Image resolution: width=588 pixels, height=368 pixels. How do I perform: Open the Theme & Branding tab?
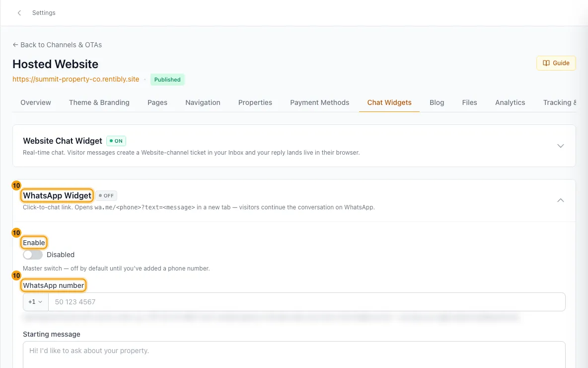pos(99,102)
